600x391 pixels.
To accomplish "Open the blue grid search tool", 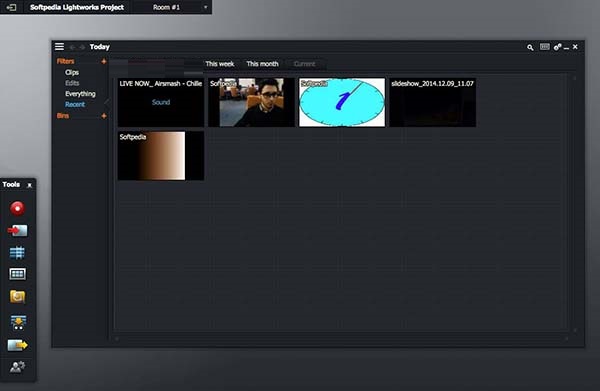I will [x=17, y=253].
